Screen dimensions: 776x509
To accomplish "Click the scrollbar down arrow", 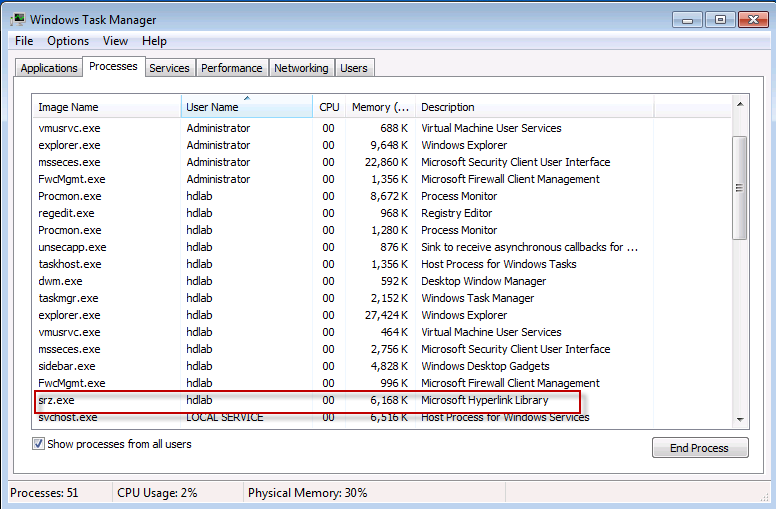I will (x=740, y=416).
